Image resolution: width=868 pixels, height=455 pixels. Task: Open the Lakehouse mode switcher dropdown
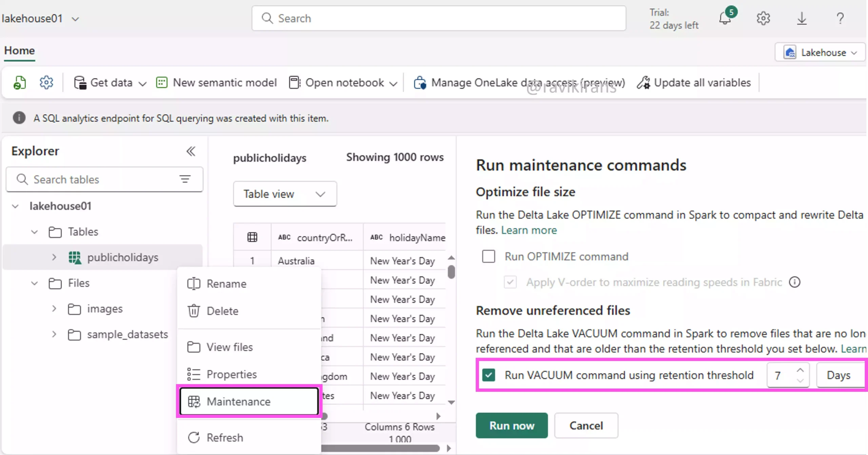(x=820, y=52)
